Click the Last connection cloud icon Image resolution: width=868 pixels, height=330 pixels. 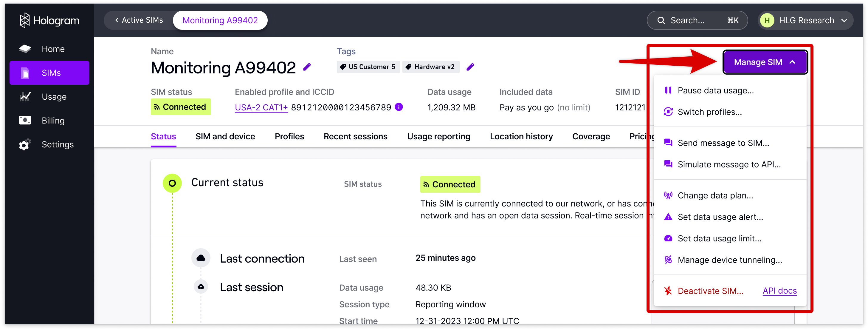tap(201, 258)
